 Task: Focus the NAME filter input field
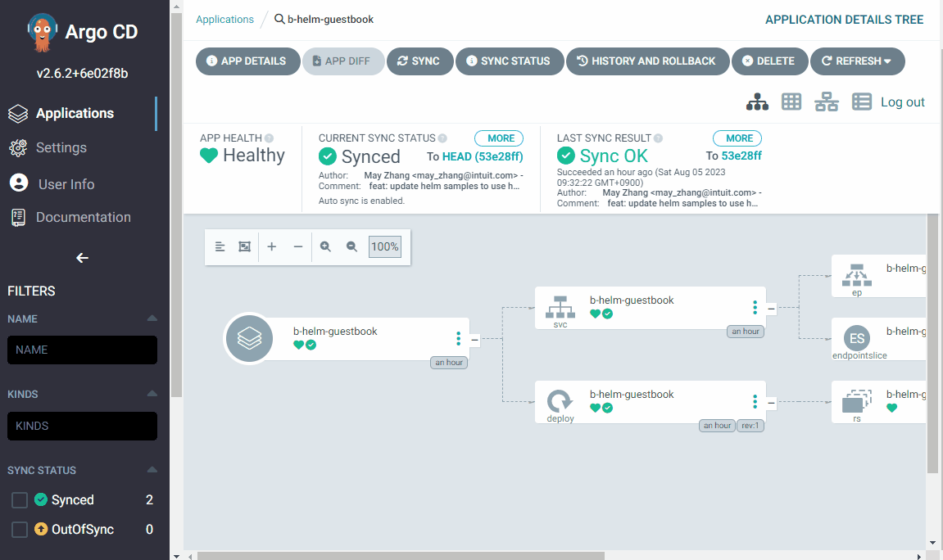pyautogui.click(x=82, y=350)
